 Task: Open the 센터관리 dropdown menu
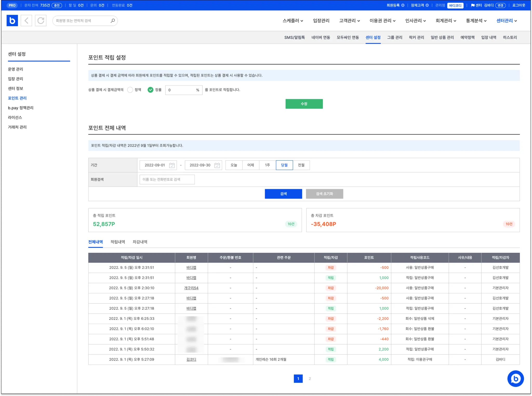[507, 21]
